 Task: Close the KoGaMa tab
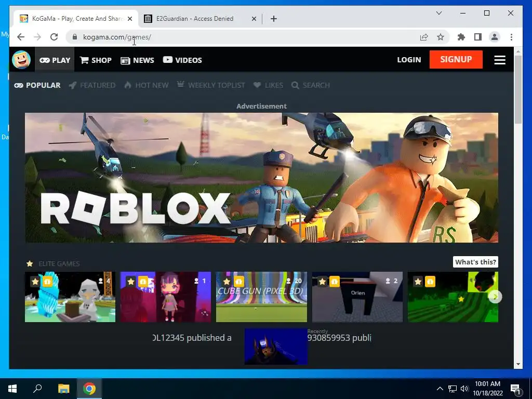click(x=130, y=19)
